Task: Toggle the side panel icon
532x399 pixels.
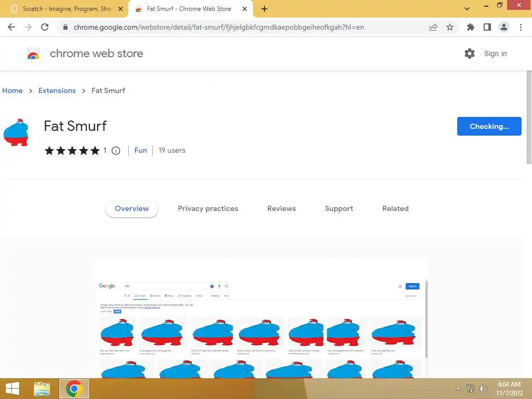Action: pyautogui.click(x=487, y=27)
